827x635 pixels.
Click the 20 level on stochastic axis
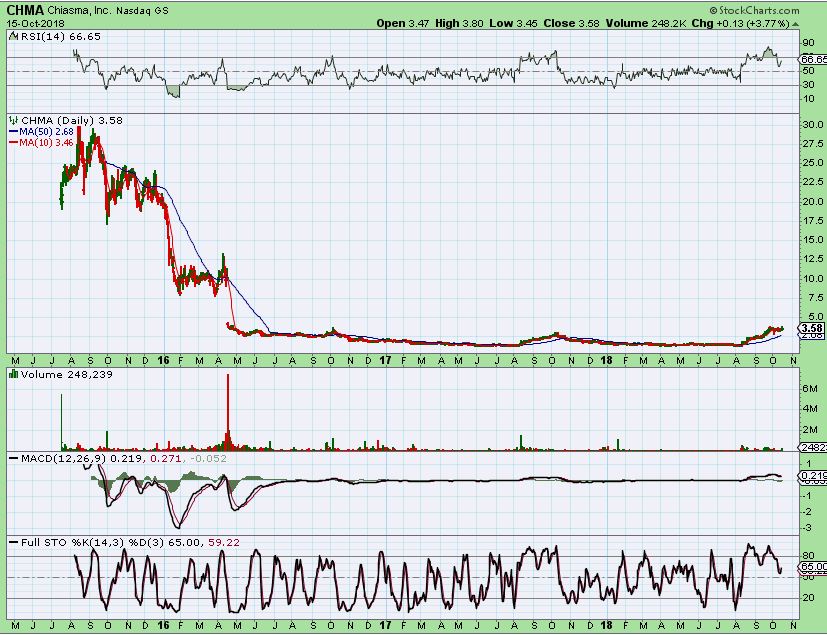pos(808,598)
